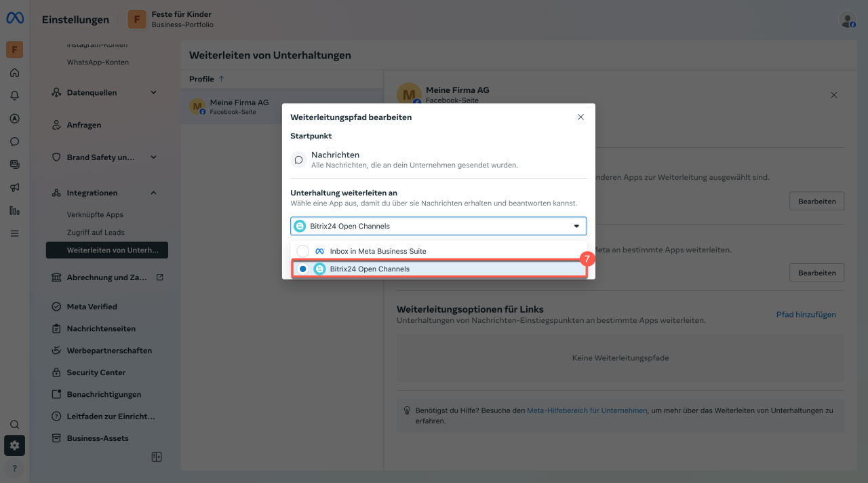
Task: Open the Feste für Kinder portfolio selector
Action: tap(171, 20)
